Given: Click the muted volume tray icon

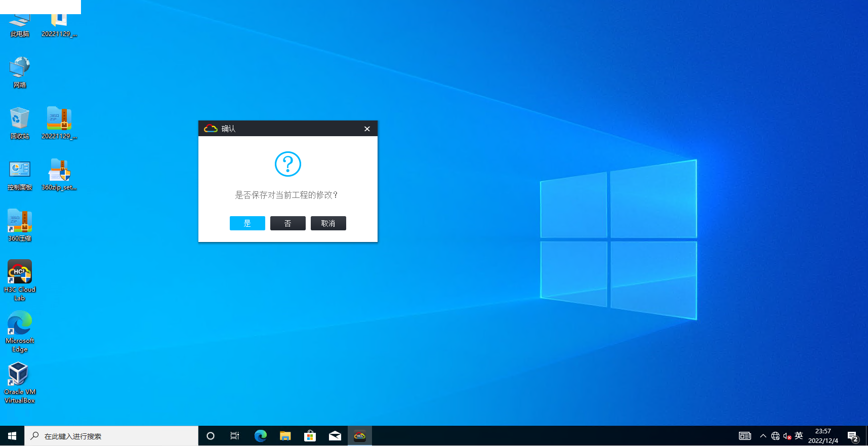Looking at the screenshot, I should coord(787,436).
